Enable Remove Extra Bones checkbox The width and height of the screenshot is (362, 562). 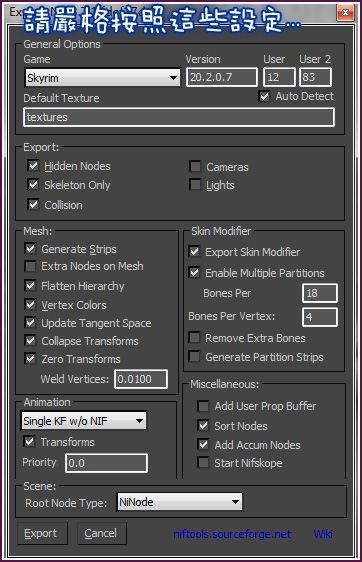click(194, 338)
